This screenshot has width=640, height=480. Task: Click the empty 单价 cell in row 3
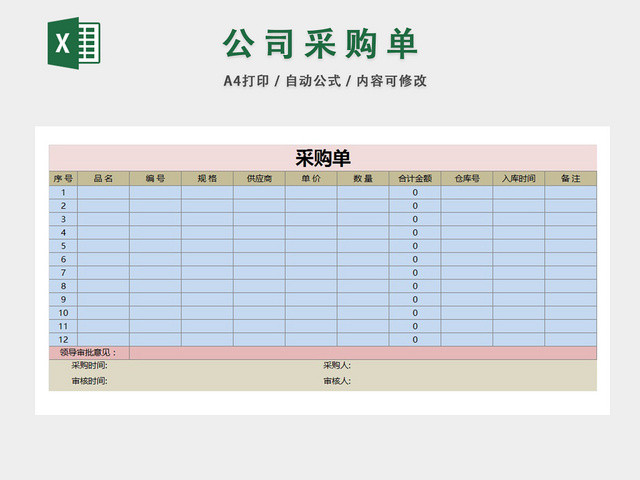311,219
